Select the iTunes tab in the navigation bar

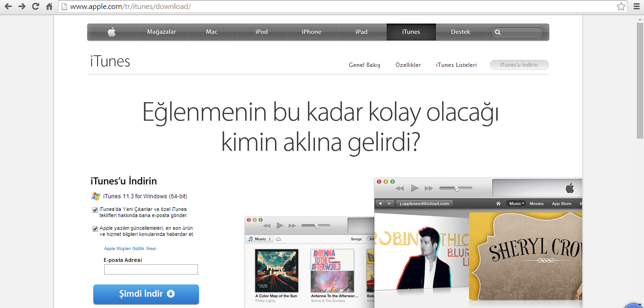point(411,32)
